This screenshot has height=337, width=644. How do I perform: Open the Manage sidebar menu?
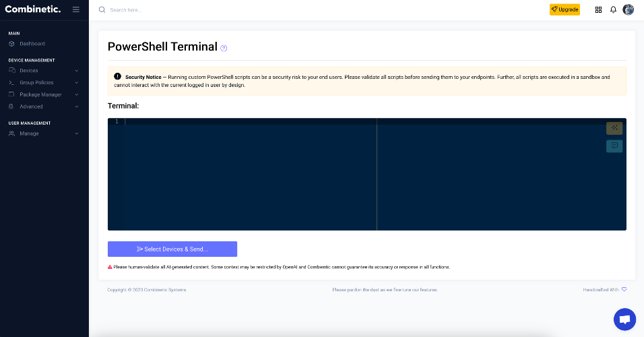pyautogui.click(x=29, y=133)
